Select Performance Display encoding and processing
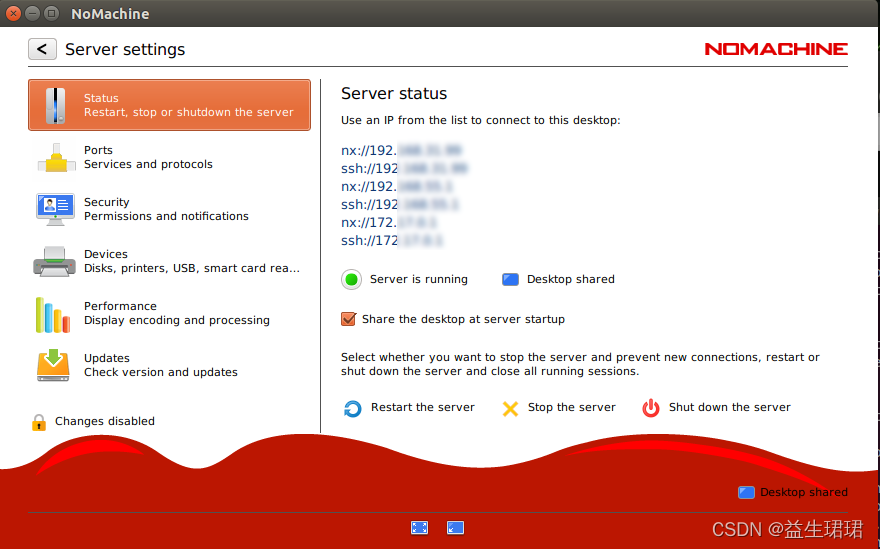The height and width of the screenshot is (549, 880). [x=169, y=313]
